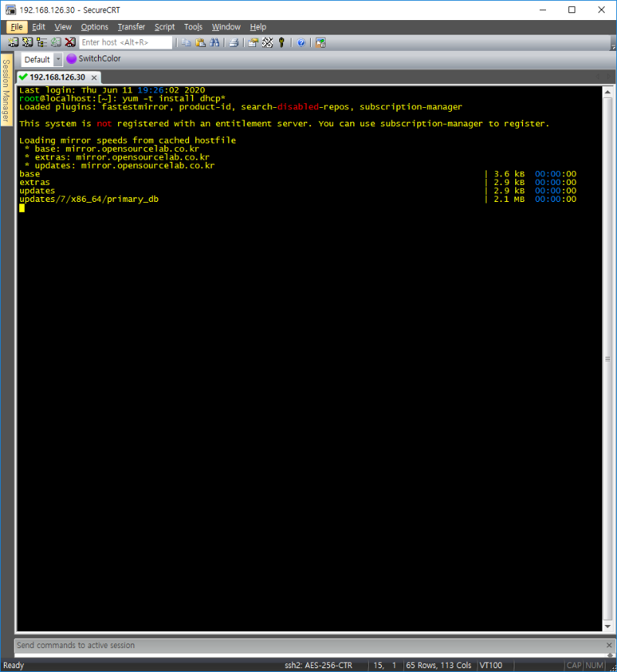This screenshot has height=672, width=617.
Task: Click the Disconnect session icon
Action: click(70, 42)
